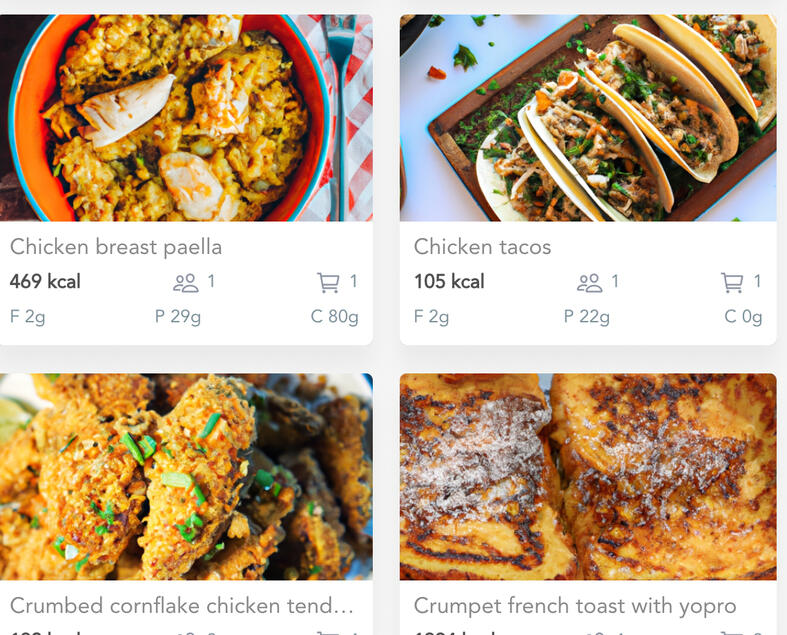
Task: Click servings people icon on Chicken breast paella
Action: point(185,283)
